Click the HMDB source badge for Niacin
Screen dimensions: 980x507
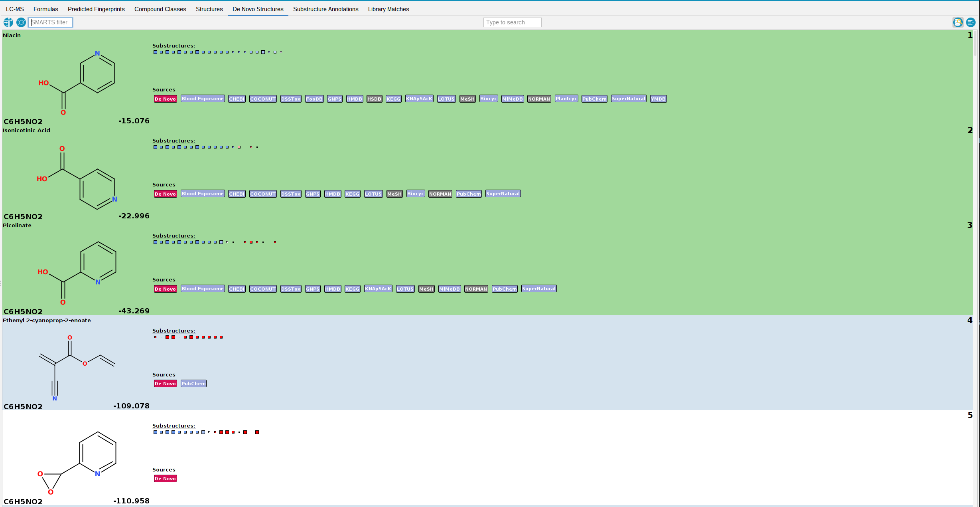click(x=355, y=98)
